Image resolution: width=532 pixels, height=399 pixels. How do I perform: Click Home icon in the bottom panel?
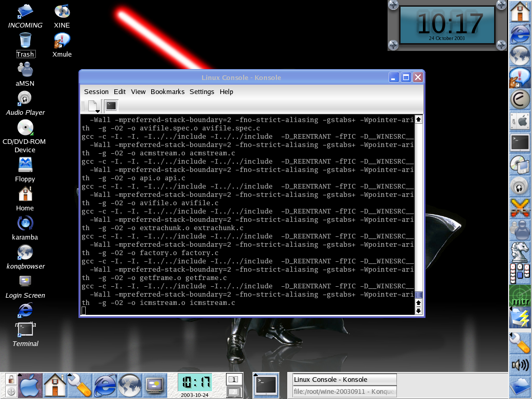click(54, 385)
